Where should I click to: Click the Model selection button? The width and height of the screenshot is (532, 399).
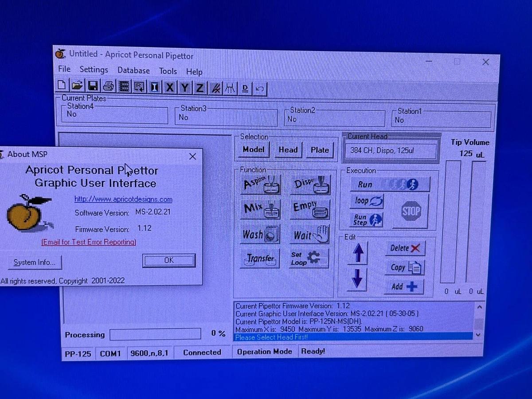254,150
